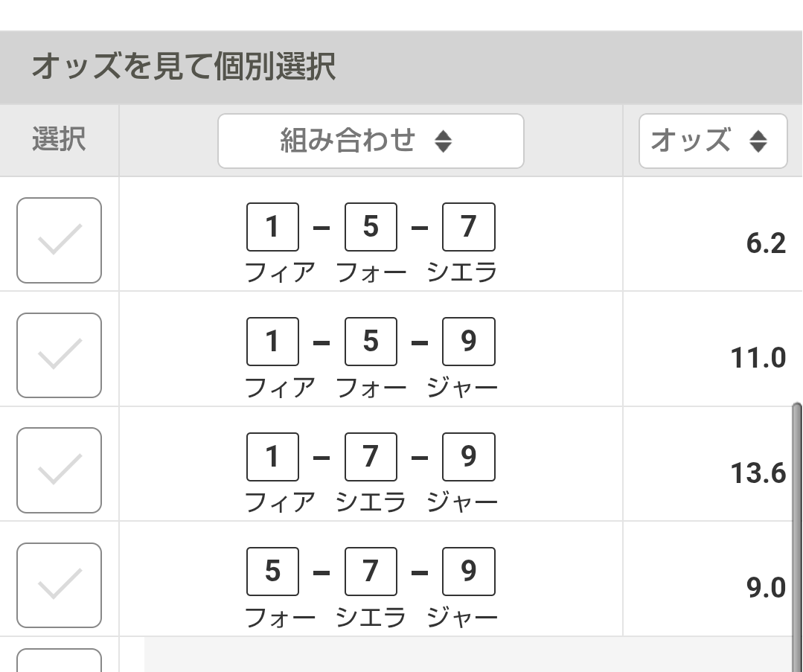The height and width of the screenshot is (672, 803).
Task: Click the 13.6 odds value
Action: (x=758, y=473)
